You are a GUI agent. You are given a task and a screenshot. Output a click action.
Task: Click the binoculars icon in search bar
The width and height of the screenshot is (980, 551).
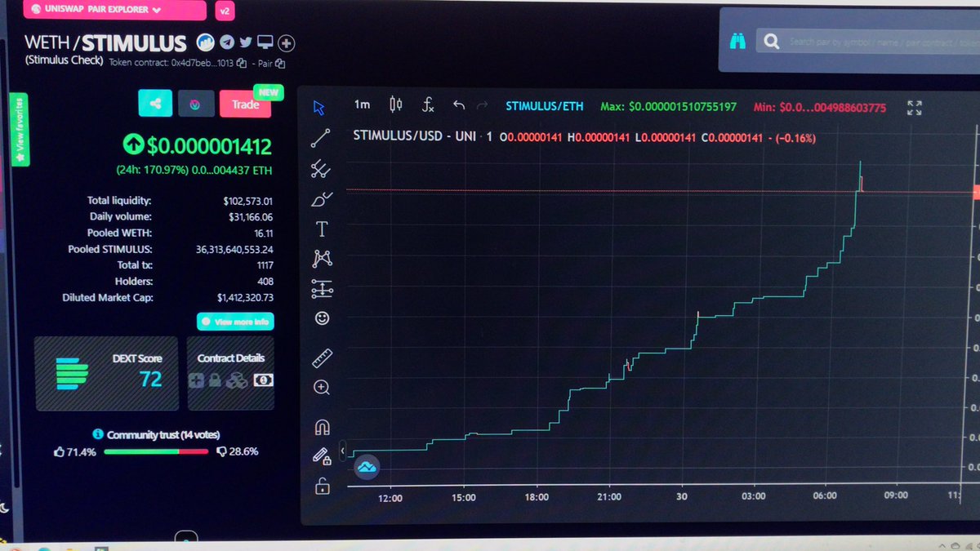[737, 42]
